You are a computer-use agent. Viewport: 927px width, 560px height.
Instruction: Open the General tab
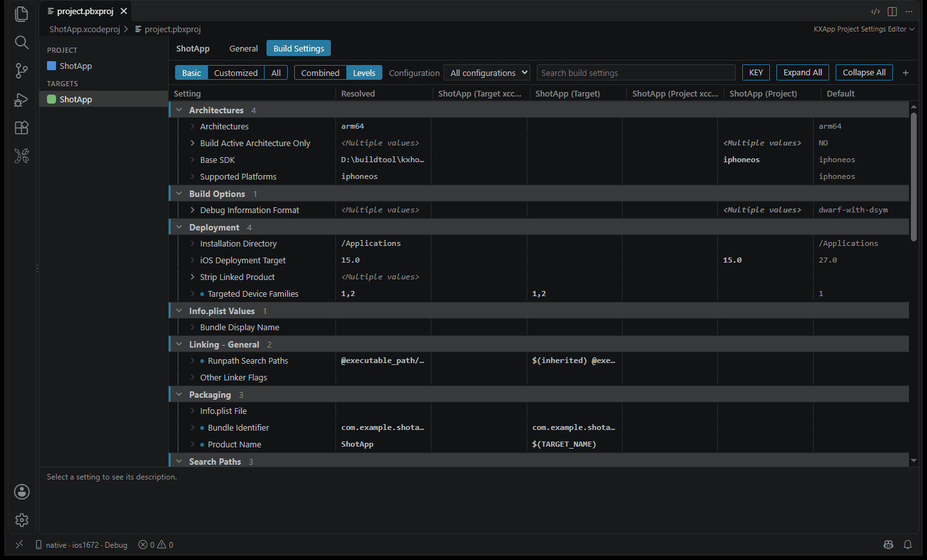[x=243, y=48]
